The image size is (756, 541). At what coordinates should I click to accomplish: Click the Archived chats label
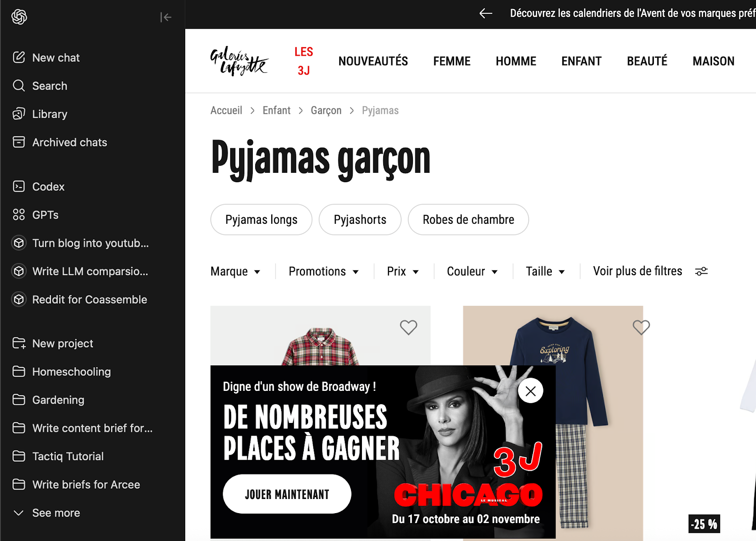[69, 142]
